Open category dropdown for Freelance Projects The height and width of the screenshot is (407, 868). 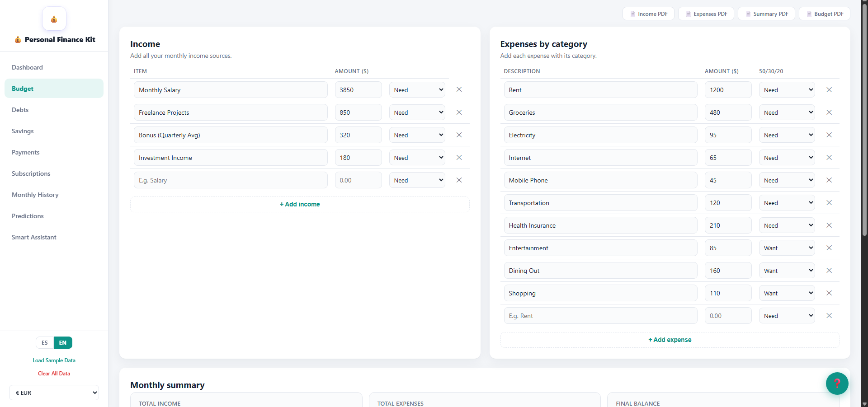pos(417,112)
